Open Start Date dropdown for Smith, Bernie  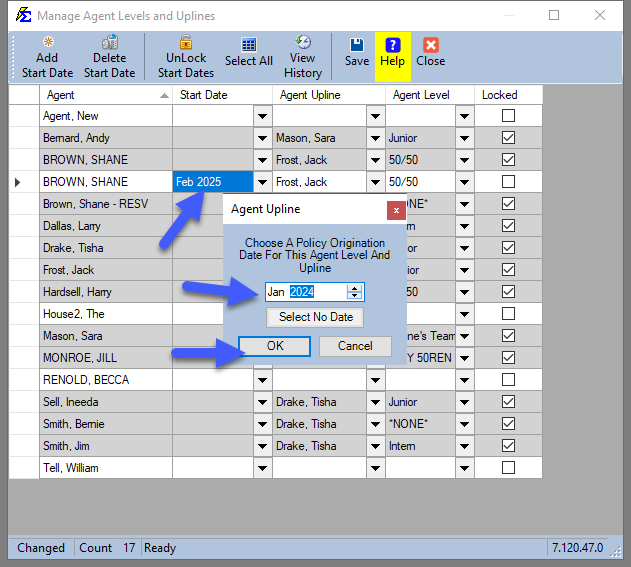263,424
